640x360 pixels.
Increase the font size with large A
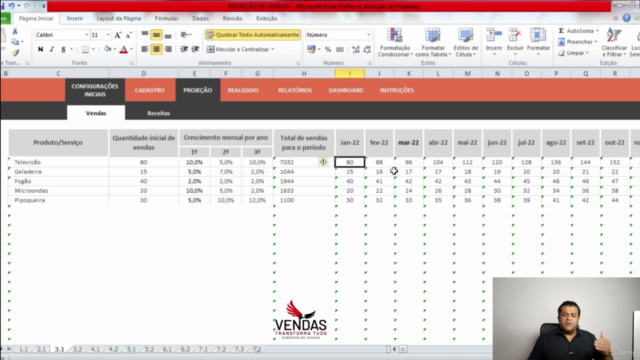point(118,35)
